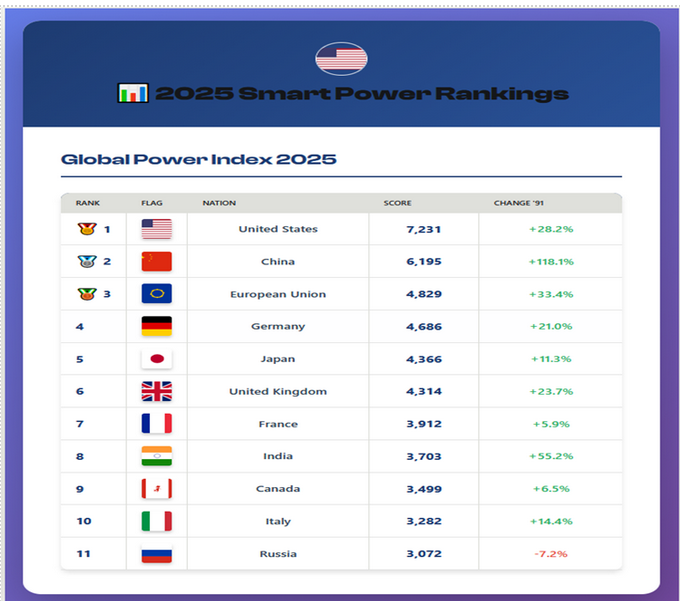Click the Japan flag icon
The height and width of the screenshot is (601, 680).
(156, 359)
